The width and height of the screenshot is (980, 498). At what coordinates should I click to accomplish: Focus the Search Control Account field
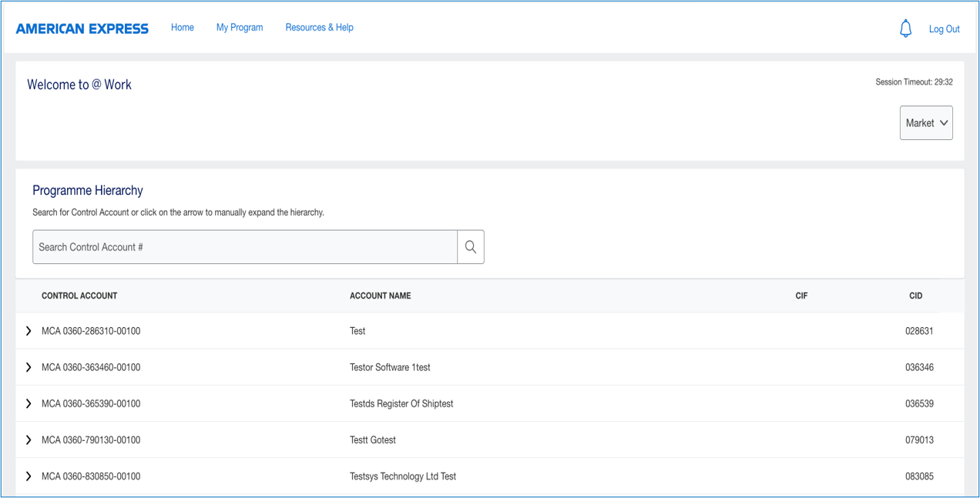(x=245, y=247)
